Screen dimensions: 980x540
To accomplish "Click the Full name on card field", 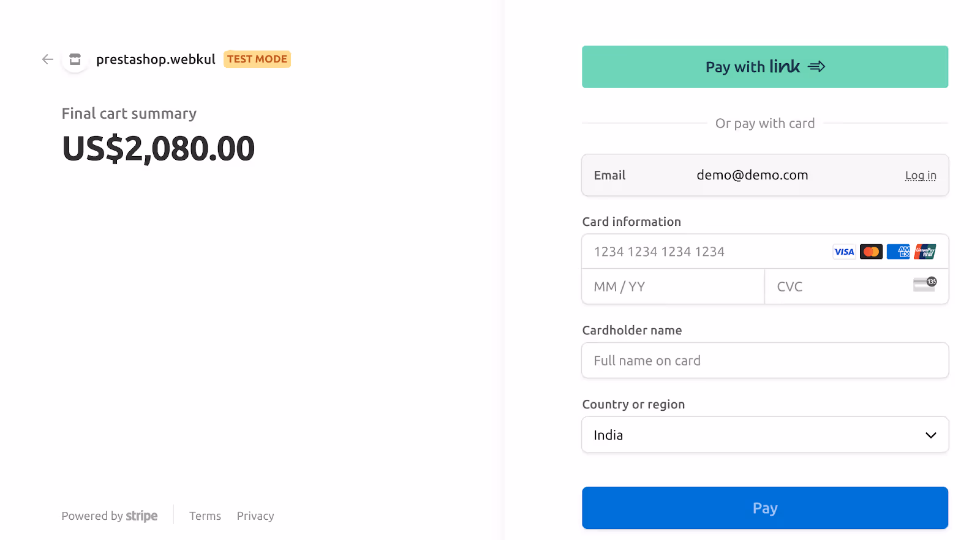I will 764,361.
